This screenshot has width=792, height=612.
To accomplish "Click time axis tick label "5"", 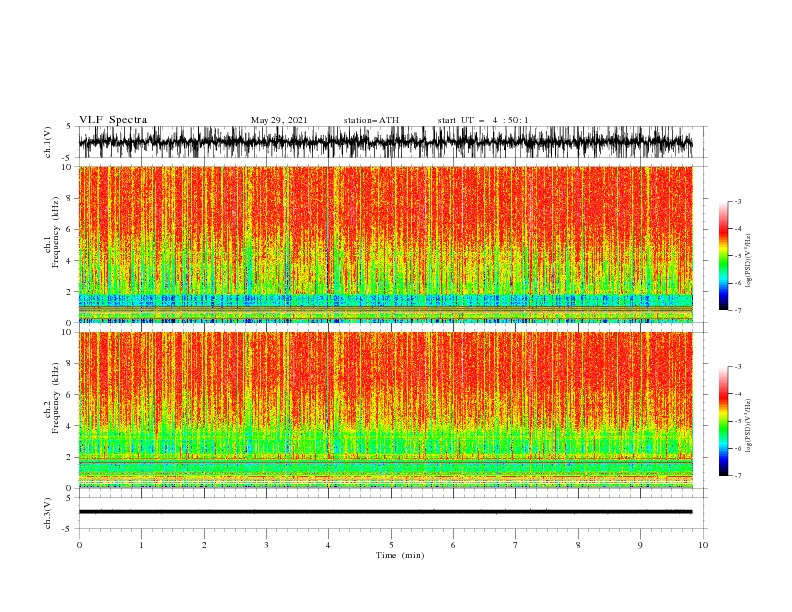I will tap(391, 545).
